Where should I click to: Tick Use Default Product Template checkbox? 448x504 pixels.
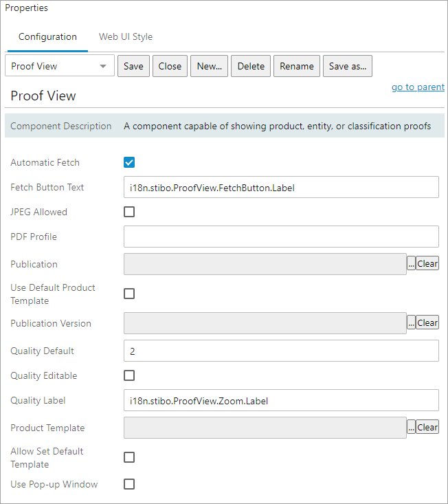coord(129,294)
